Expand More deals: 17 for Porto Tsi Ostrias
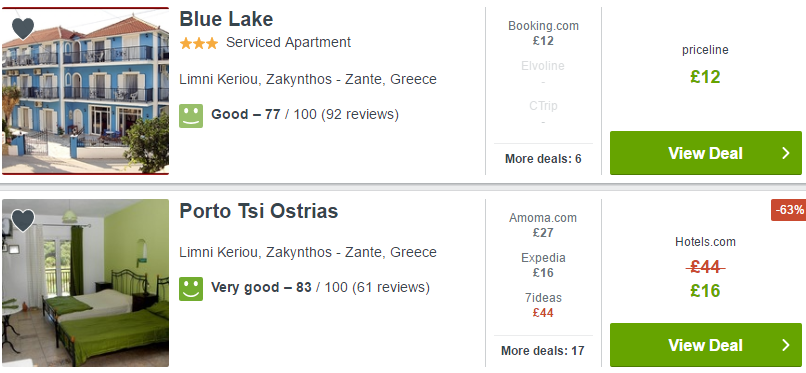This screenshot has width=806, height=373. [x=543, y=351]
